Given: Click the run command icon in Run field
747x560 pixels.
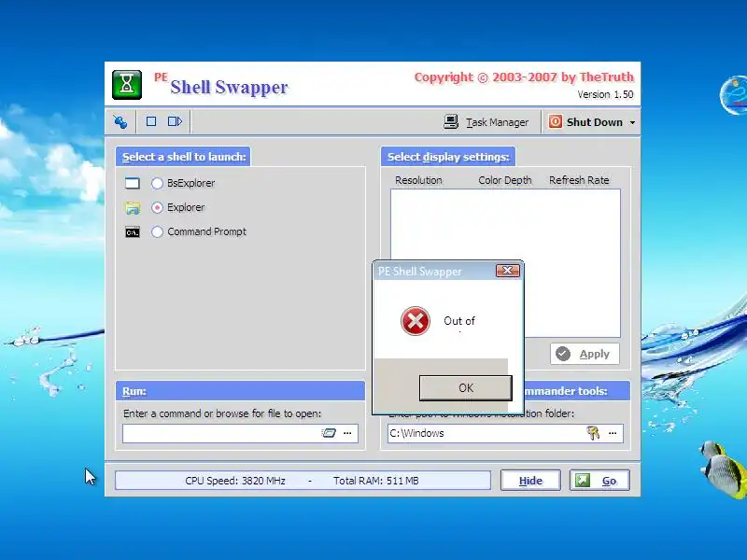Looking at the screenshot, I should (x=329, y=433).
